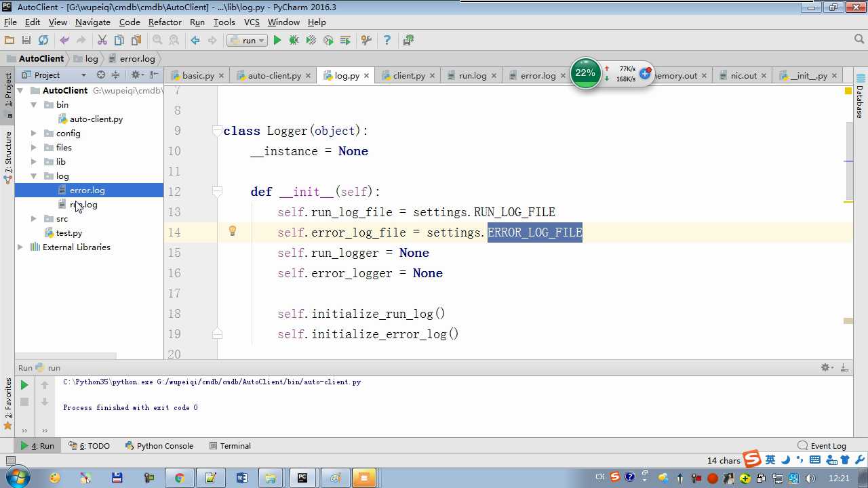868x488 pixels.
Task: Switch to the basic.py tab
Action: click(x=198, y=75)
